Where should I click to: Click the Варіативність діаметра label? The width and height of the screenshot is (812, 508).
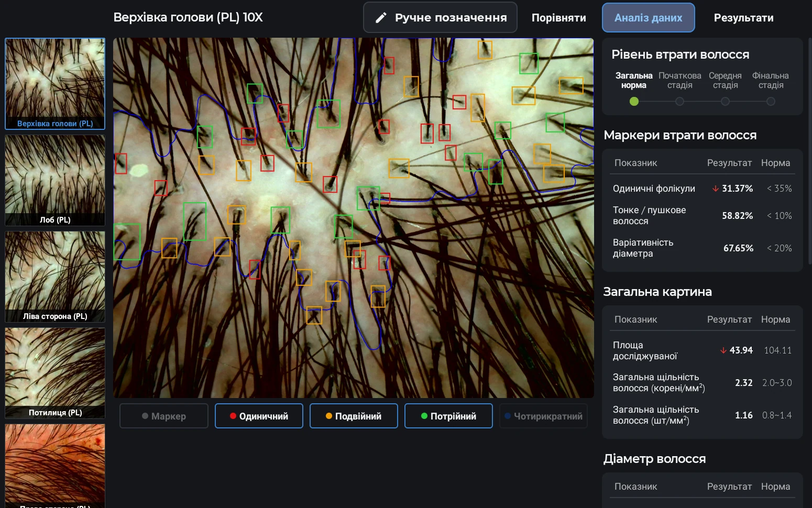(x=643, y=248)
